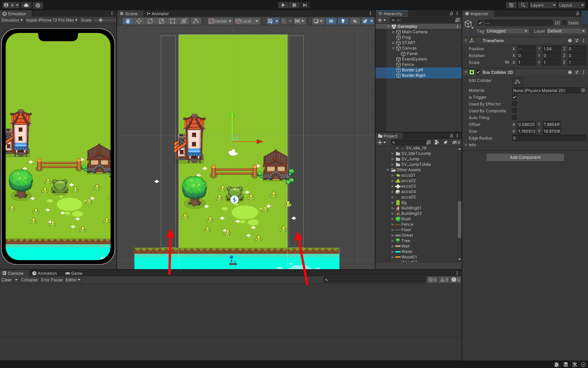Toggle scene audio mute icon
The height and width of the screenshot is (368, 588).
355,21
